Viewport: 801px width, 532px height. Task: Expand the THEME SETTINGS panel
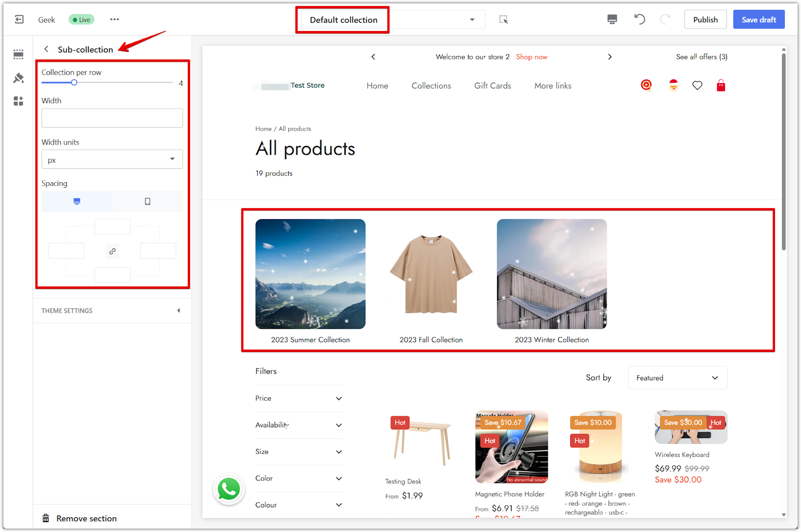112,311
